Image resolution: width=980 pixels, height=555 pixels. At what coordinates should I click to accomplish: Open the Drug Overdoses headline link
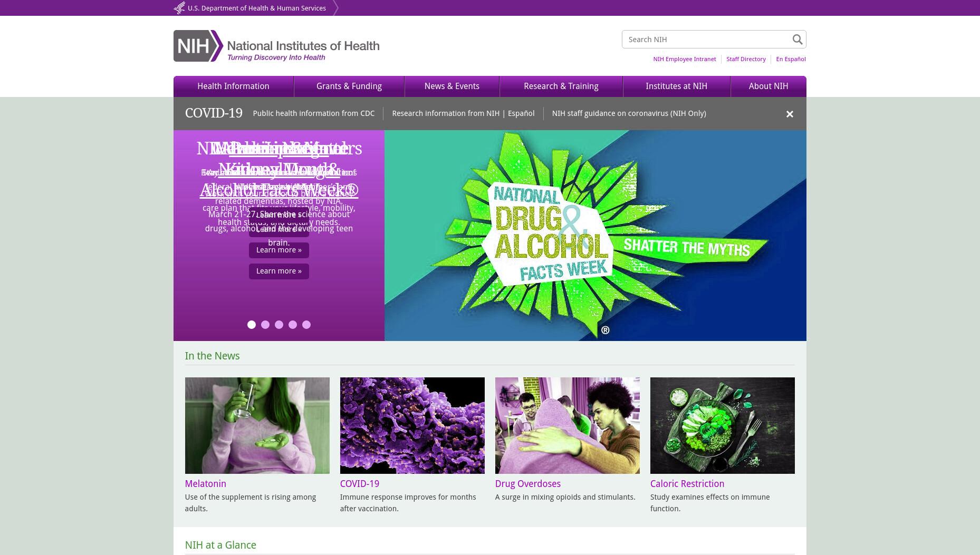528,484
